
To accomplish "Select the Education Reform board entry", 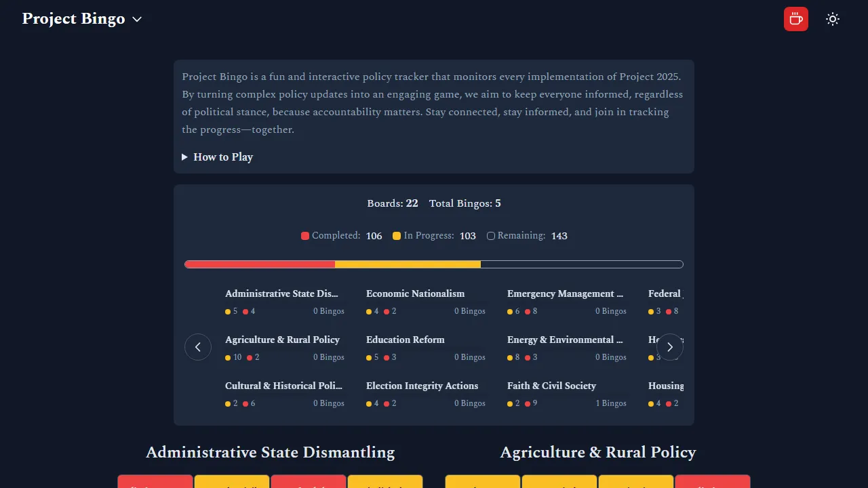I will coord(425,348).
